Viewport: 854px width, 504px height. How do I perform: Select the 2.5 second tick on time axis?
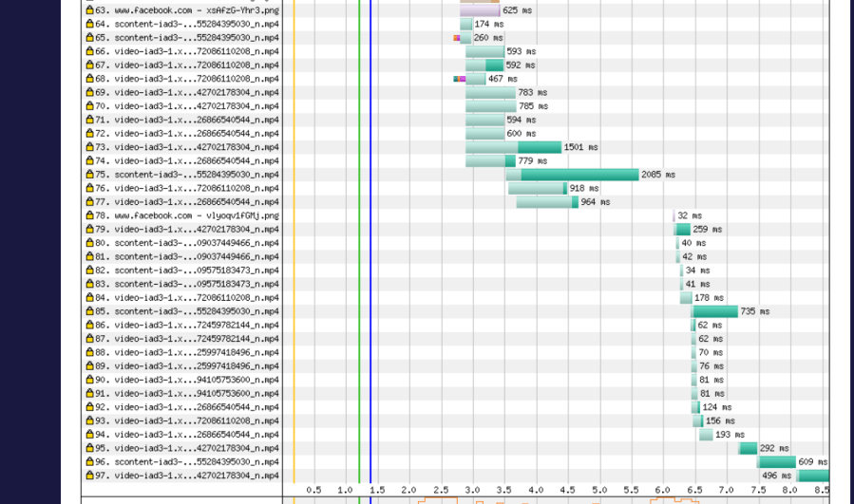coord(441,490)
